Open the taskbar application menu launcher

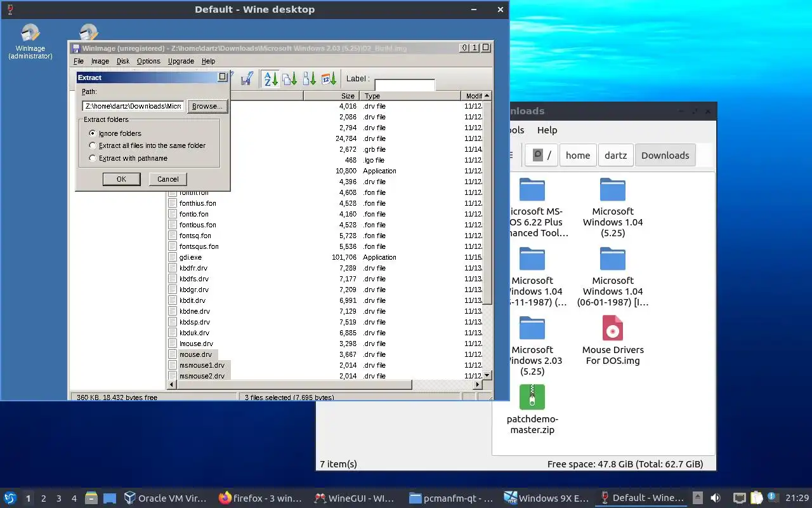tap(10, 498)
